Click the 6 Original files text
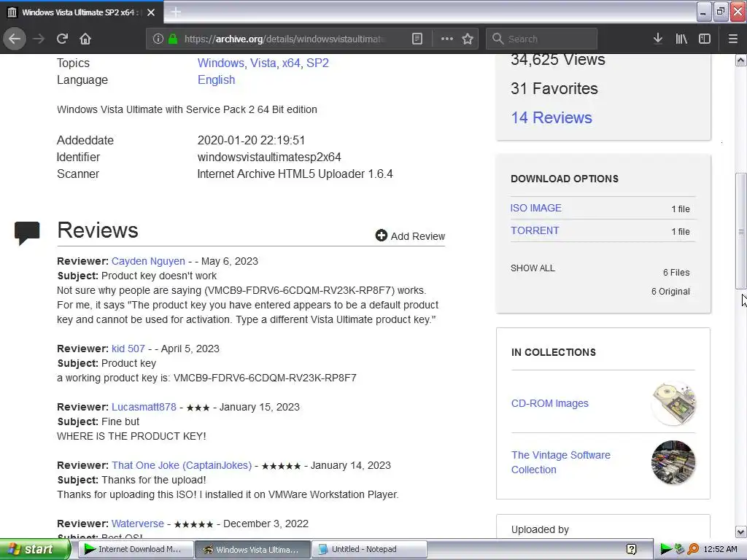The image size is (747, 560). [670, 292]
